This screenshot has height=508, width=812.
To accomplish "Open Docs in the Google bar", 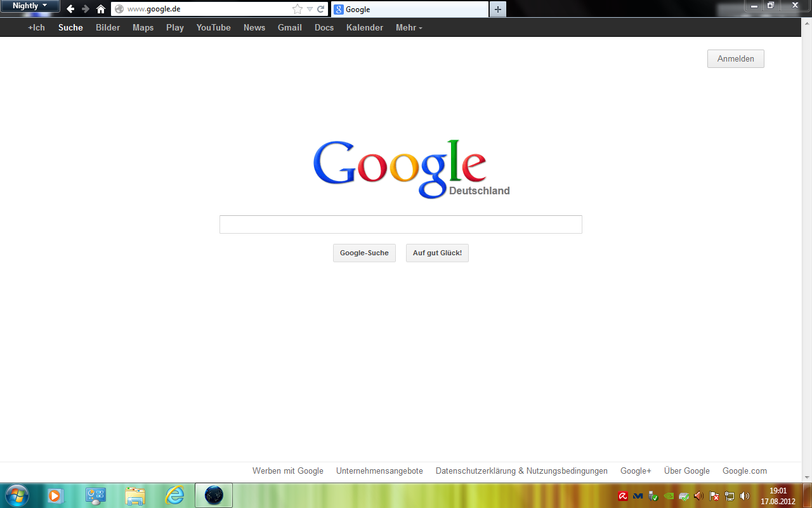I will tap(324, 27).
